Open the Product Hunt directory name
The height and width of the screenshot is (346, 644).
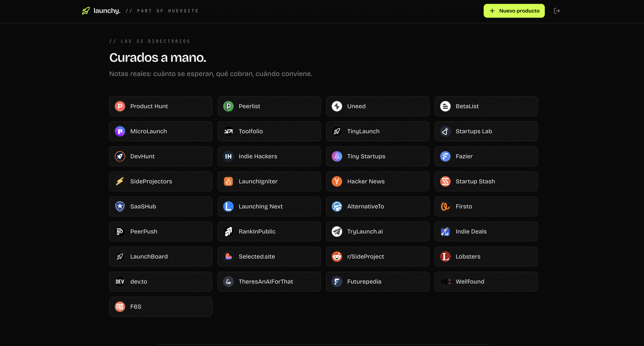[149, 106]
